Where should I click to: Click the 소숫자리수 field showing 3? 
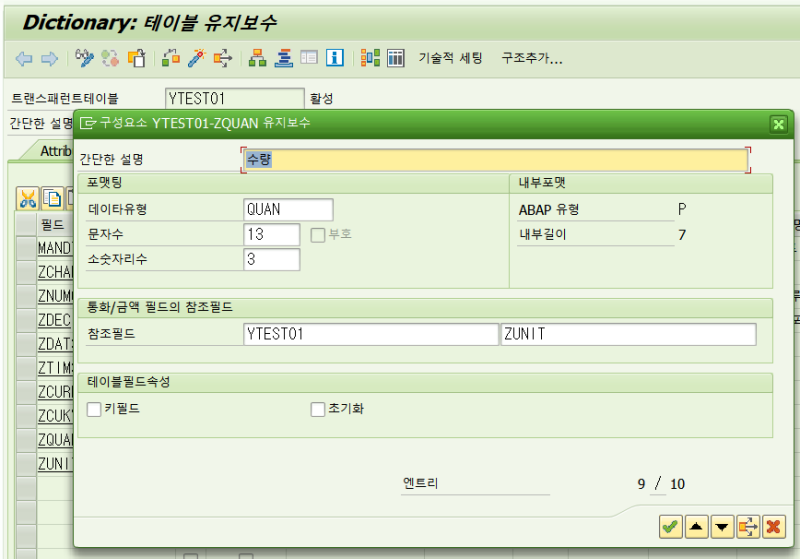click(x=271, y=260)
